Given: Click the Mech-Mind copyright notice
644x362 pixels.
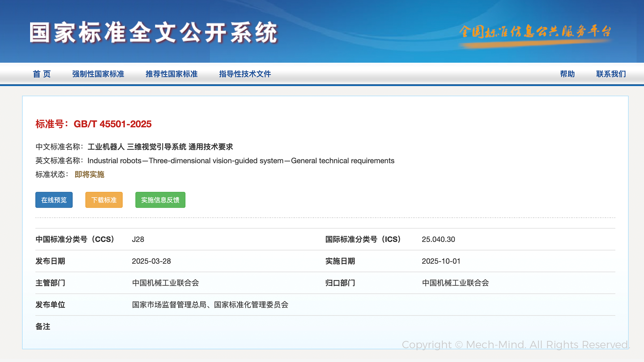Looking at the screenshot, I should [516, 345].
